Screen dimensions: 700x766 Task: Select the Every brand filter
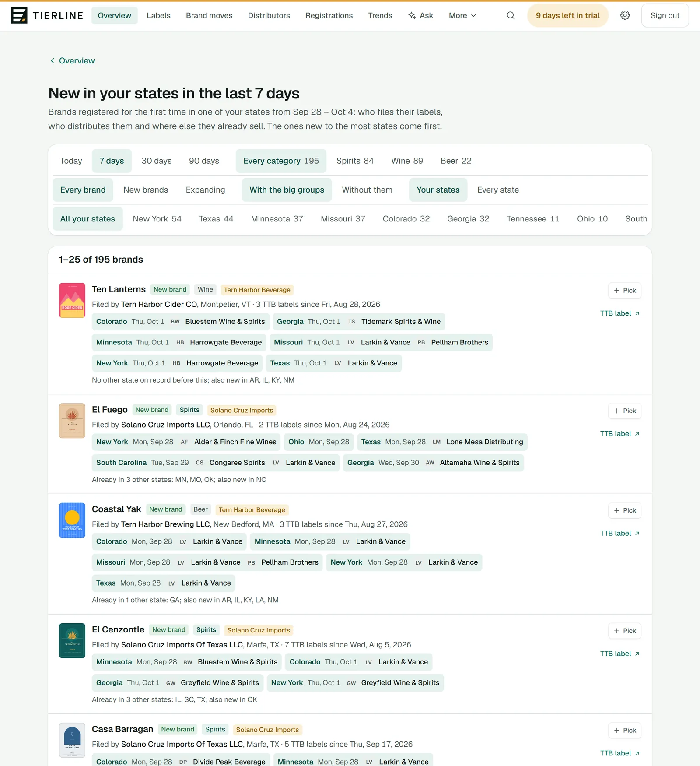83,190
